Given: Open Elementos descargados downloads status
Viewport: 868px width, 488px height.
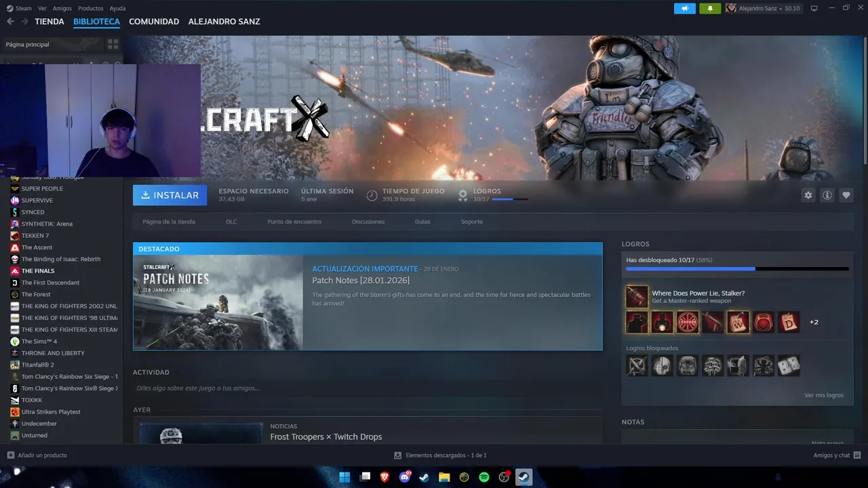Looking at the screenshot, I should click(441, 455).
